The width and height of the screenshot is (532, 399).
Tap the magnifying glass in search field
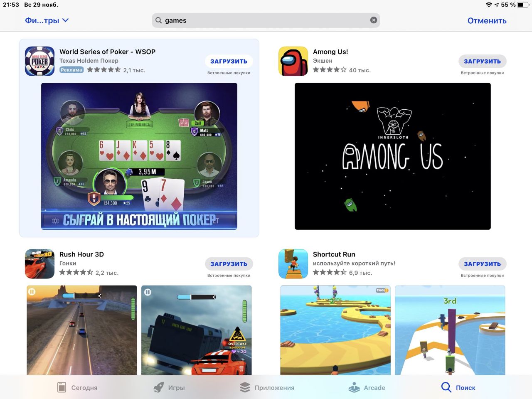click(x=159, y=20)
